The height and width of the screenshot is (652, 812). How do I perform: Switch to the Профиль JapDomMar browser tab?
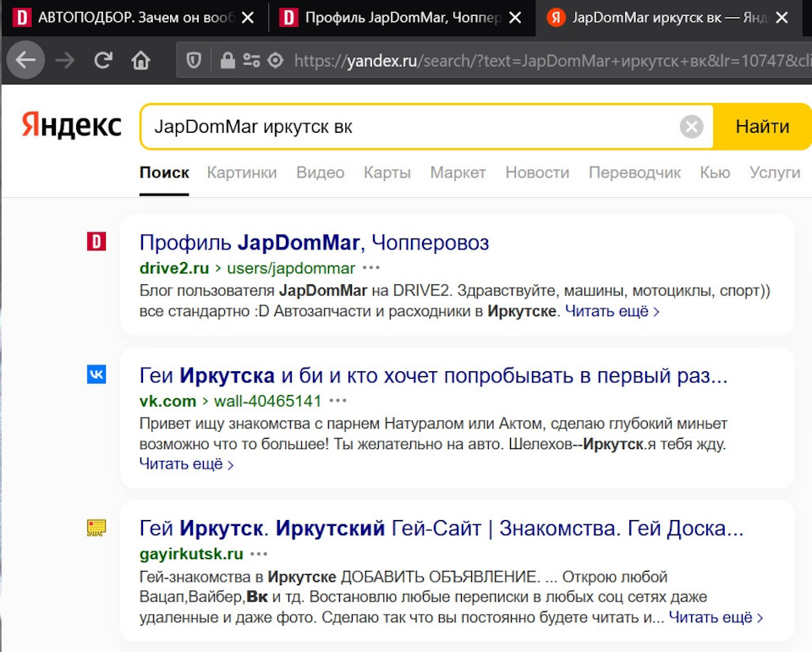(x=402, y=18)
